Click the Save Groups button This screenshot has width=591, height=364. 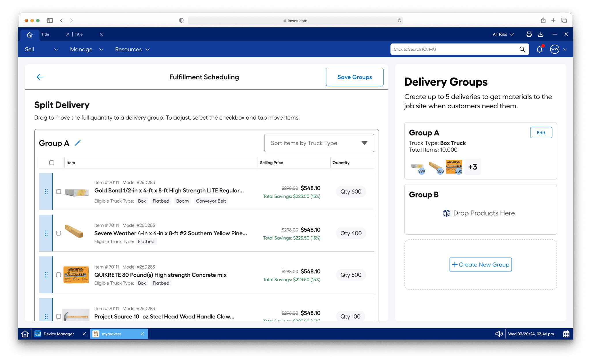pyautogui.click(x=354, y=77)
